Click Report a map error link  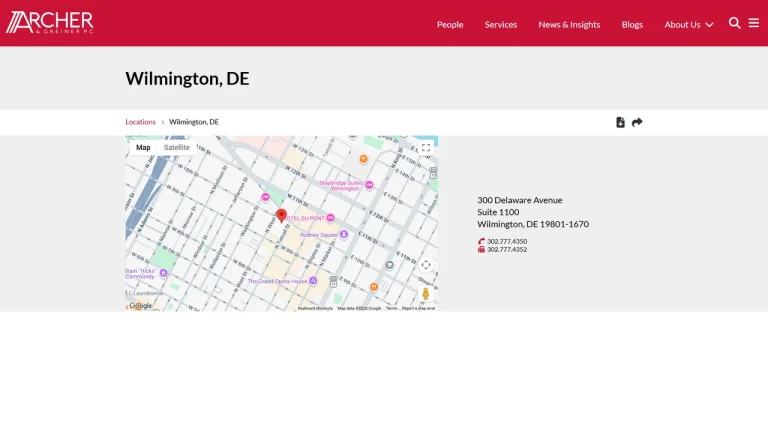[x=418, y=308]
